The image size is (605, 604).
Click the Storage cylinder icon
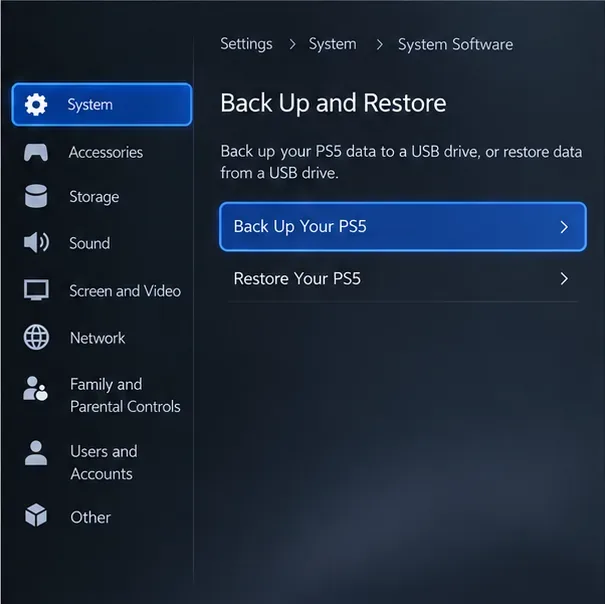click(36, 196)
